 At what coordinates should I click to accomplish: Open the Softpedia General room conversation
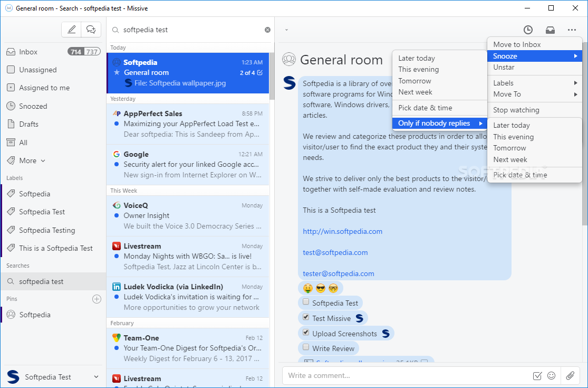[x=188, y=73]
